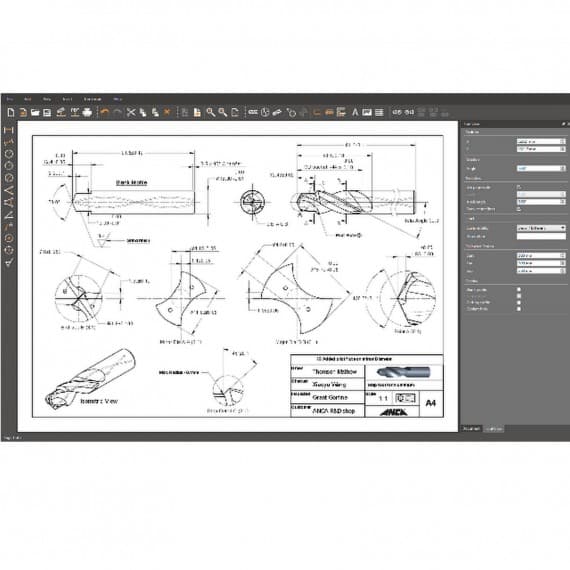Save the drawing with the floppy disk icon
Screen dimensions: 570x570
tap(47, 112)
